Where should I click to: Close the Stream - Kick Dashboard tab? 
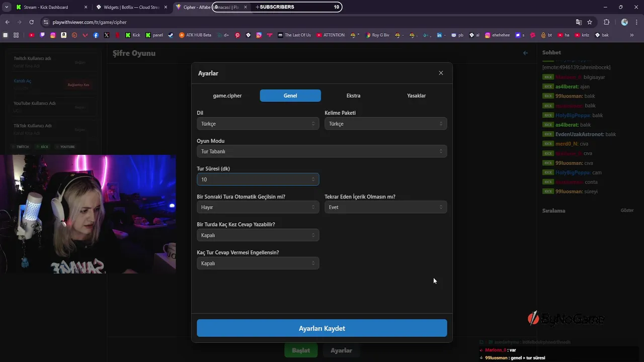(x=86, y=7)
